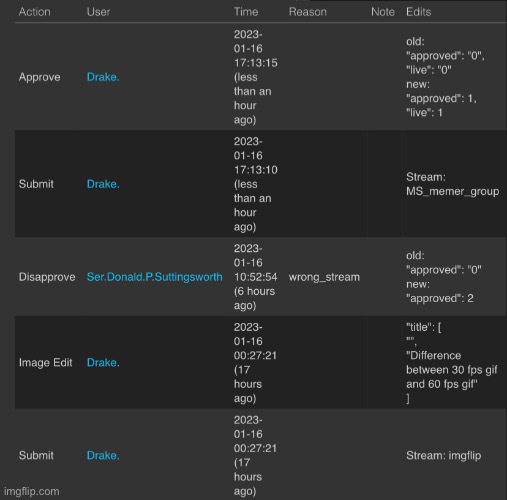Open Ser.Donald.P.Suttingsworth user profile link
507x500 pixels.
[x=155, y=277]
